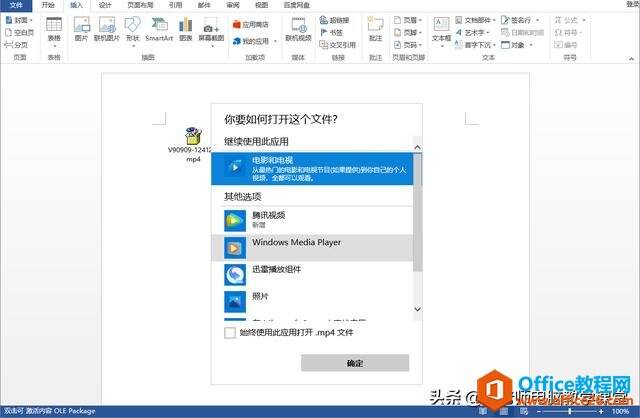Open the 页眉 header dropdown
The width and height of the screenshot is (640, 418).
[408, 20]
